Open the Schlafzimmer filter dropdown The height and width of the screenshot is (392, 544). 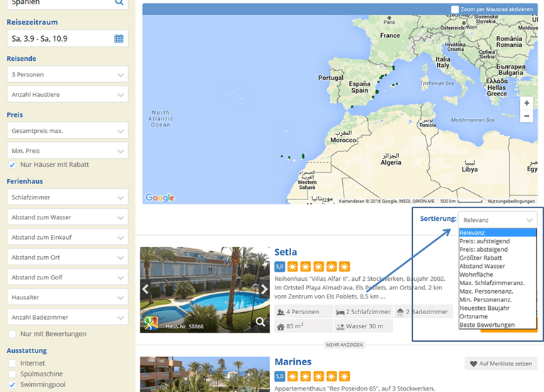69,197
